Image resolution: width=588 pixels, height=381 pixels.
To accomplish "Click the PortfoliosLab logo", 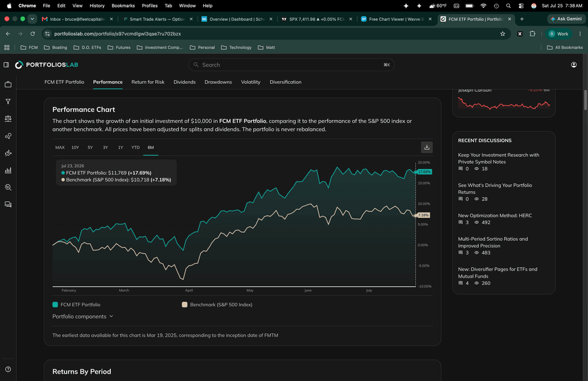I will coord(47,65).
